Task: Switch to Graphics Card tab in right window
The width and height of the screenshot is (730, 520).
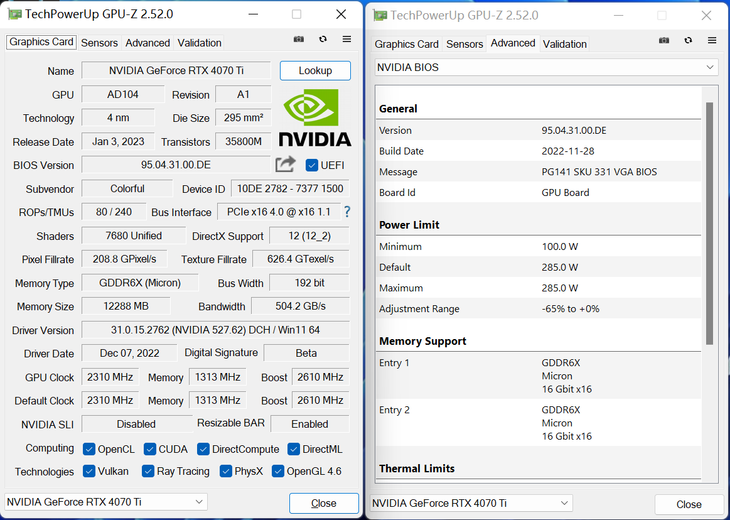Action: [x=406, y=44]
